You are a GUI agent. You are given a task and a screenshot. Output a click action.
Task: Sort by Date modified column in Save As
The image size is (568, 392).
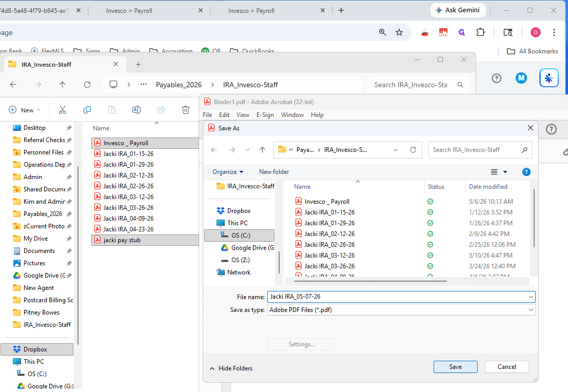pyautogui.click(x=488, y=187)
